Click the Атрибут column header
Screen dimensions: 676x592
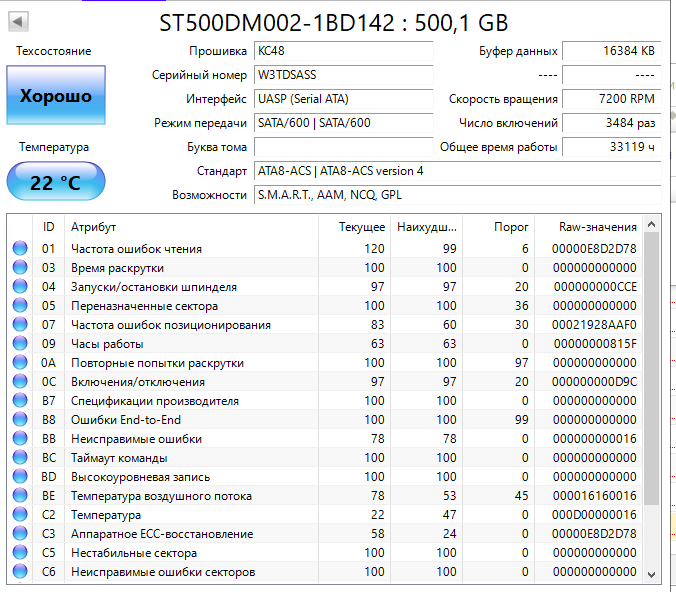coord(191,227)
